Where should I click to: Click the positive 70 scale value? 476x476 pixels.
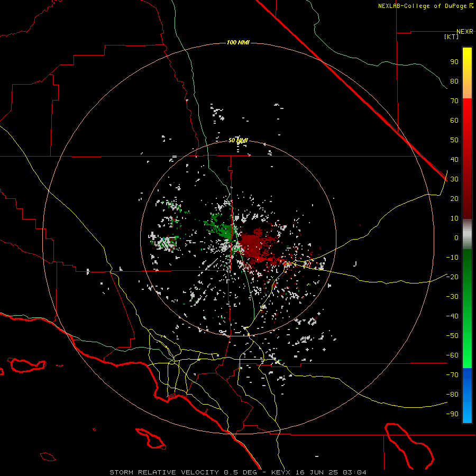454,101
